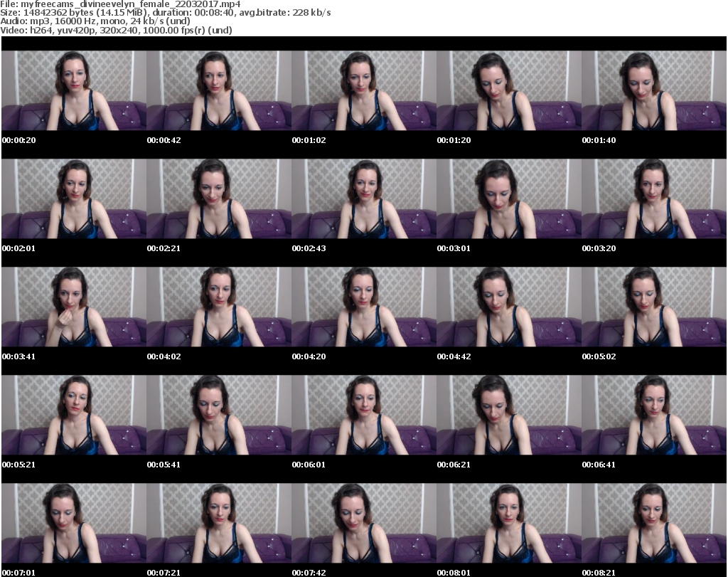Click the Size line showing 14842362 bytes

pos(165,13)
